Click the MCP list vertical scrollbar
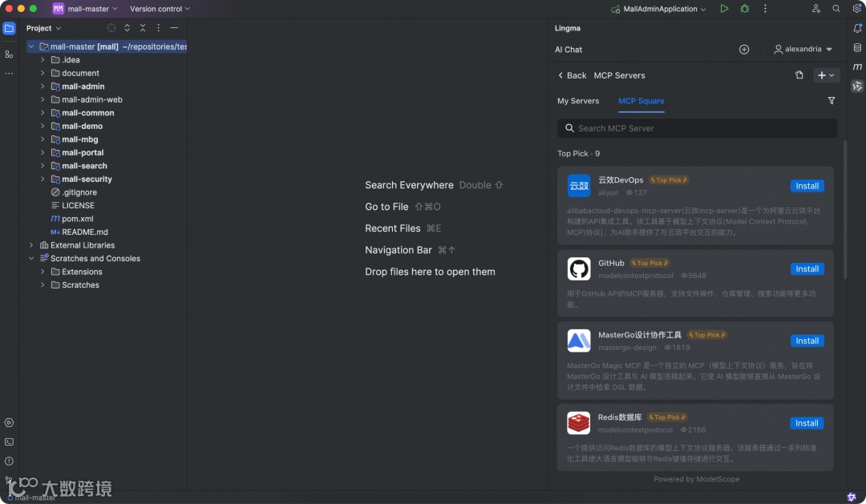The width and height of the screenshot is (866, 504). [x=844, y=210]
